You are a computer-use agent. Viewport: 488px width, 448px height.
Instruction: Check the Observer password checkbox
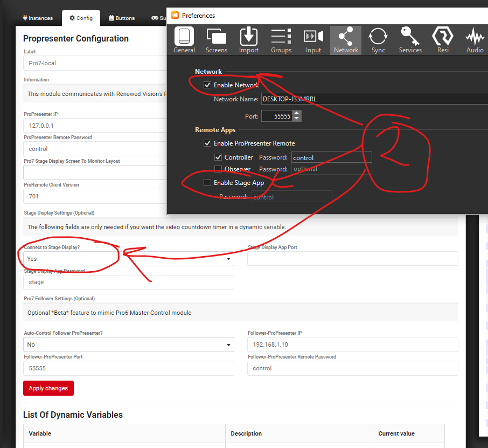coord(218,169)
